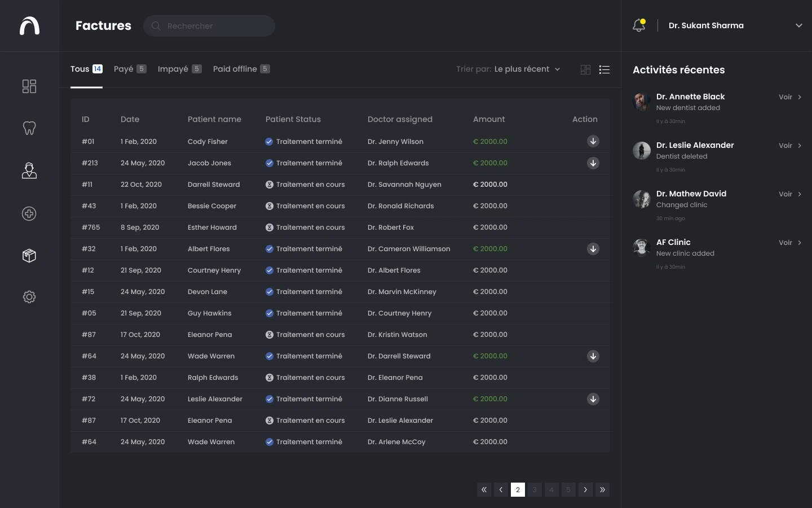
Task: Download invoice #213 for Jacob Jones
Action: pos(593,163)
